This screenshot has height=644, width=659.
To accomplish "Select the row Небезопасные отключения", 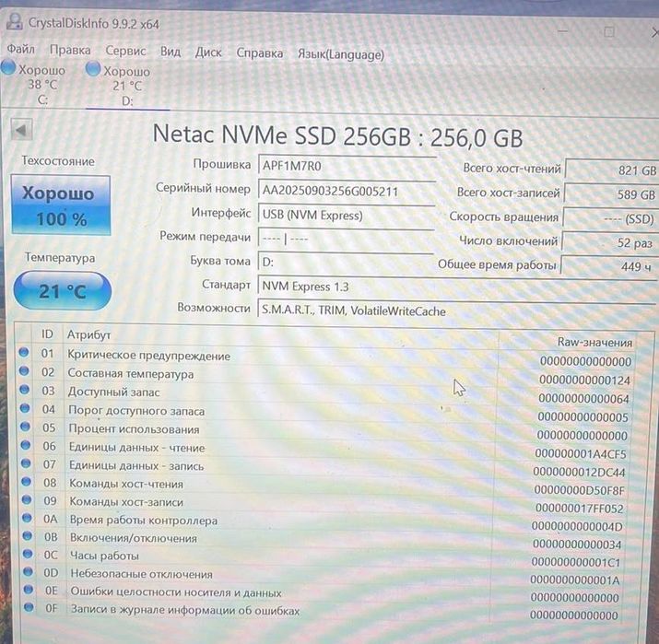I will coord(324,575).
